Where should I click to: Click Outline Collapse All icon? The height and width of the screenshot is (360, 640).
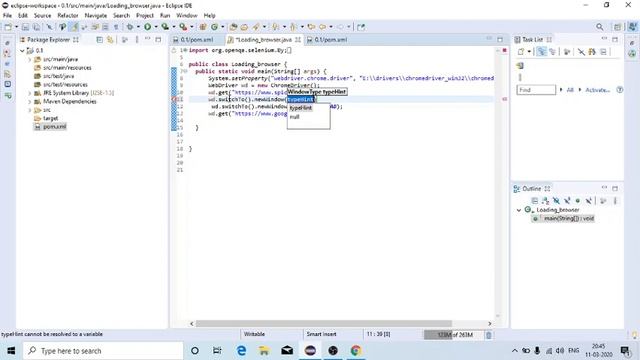pyautogui.click(x=535, y=200)
